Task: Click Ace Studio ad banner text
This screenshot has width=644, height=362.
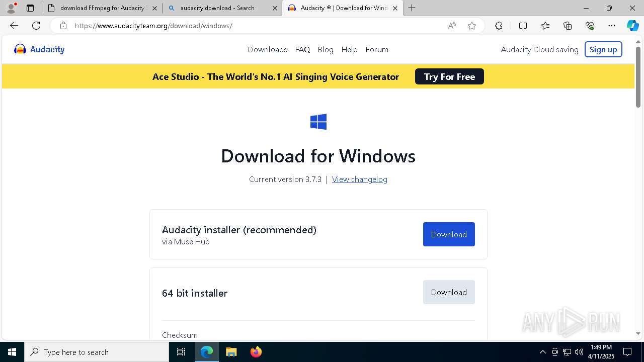Action: point(276,76)
